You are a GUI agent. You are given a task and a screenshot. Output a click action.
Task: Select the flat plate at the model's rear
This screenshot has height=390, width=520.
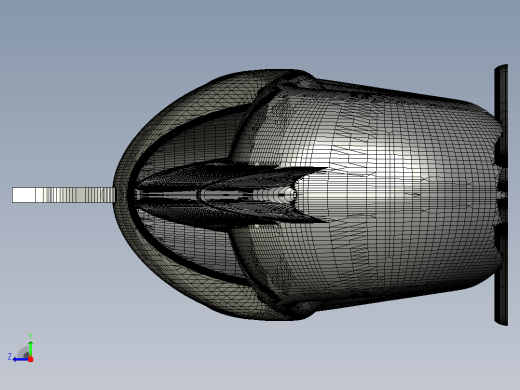[501, 195]
